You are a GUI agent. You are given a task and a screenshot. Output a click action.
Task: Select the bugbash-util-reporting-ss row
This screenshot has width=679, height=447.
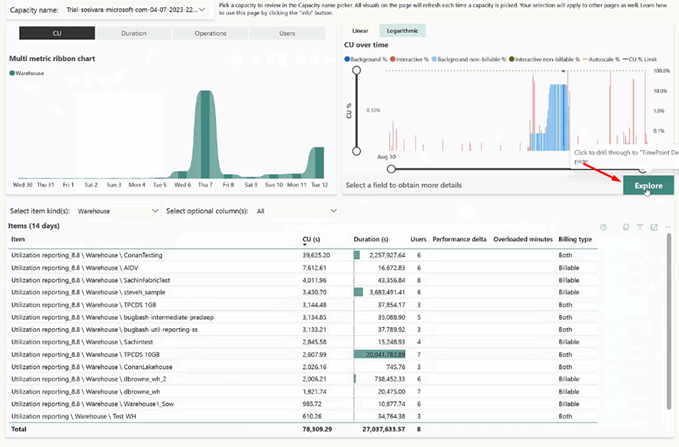[303, 330]
